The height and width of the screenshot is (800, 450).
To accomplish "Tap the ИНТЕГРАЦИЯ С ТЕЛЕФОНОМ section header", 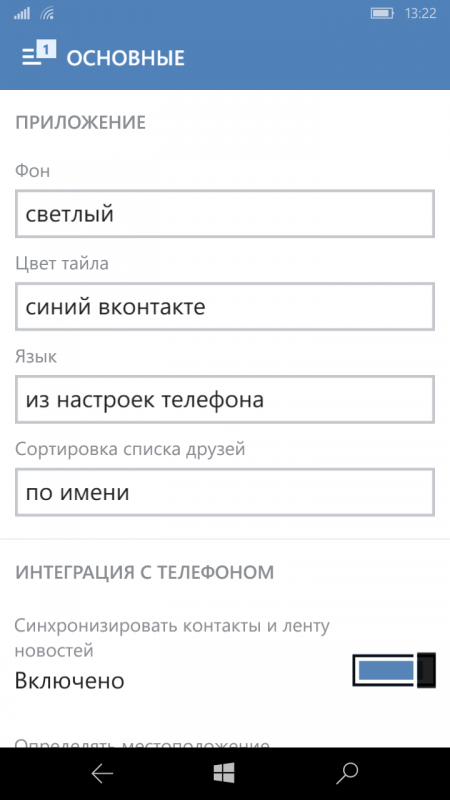I will 144,572.
